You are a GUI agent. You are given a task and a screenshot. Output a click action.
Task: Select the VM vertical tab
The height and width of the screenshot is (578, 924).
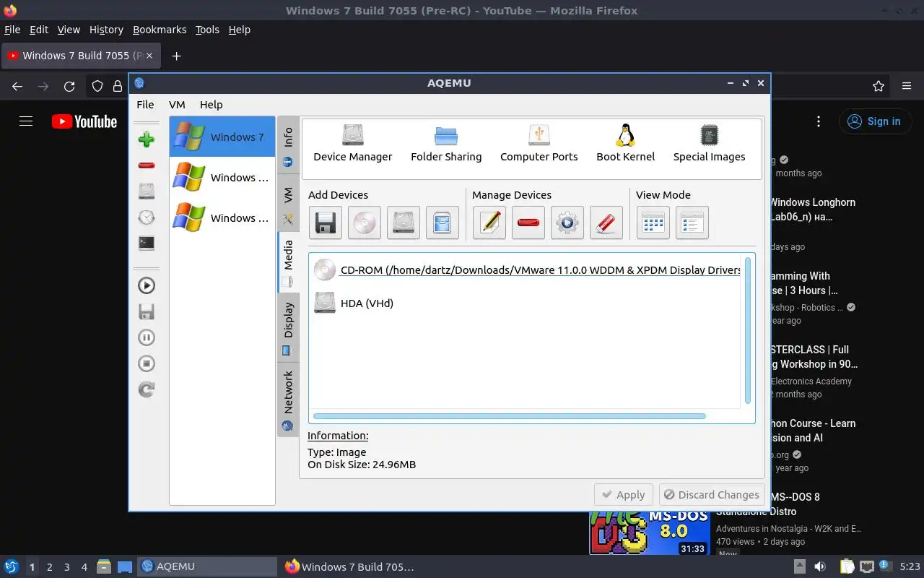[x=288, y=204]
